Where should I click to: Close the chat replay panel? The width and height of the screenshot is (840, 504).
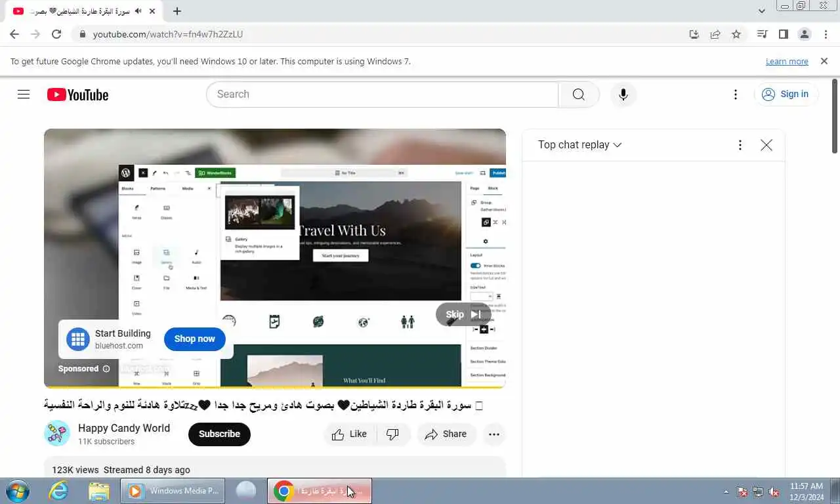[x=766, y=145]
